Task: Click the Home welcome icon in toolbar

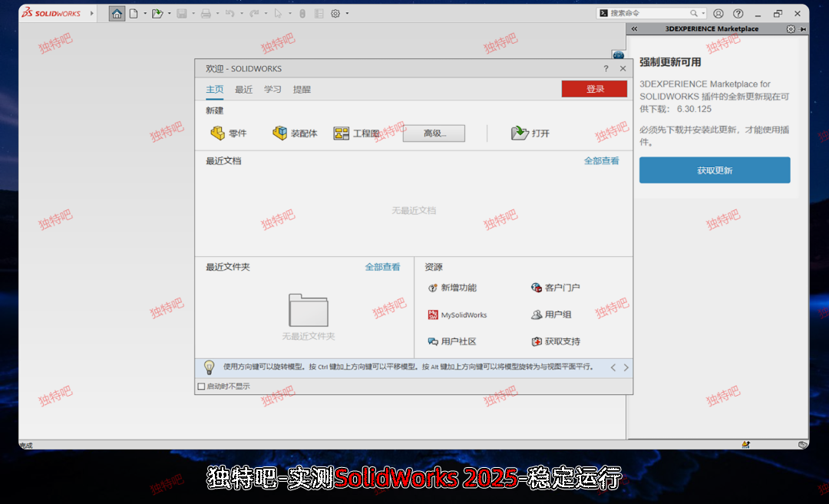Action: [x=117, y=14]
